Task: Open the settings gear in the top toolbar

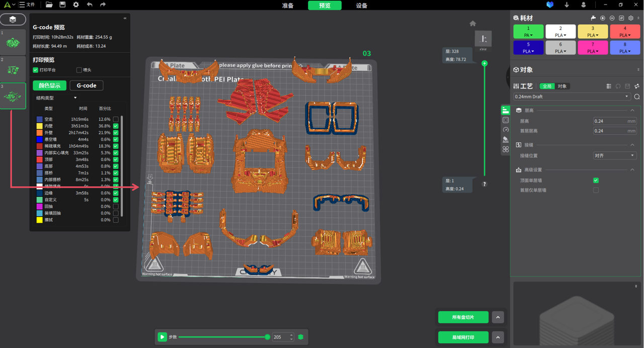Action: 75,5
